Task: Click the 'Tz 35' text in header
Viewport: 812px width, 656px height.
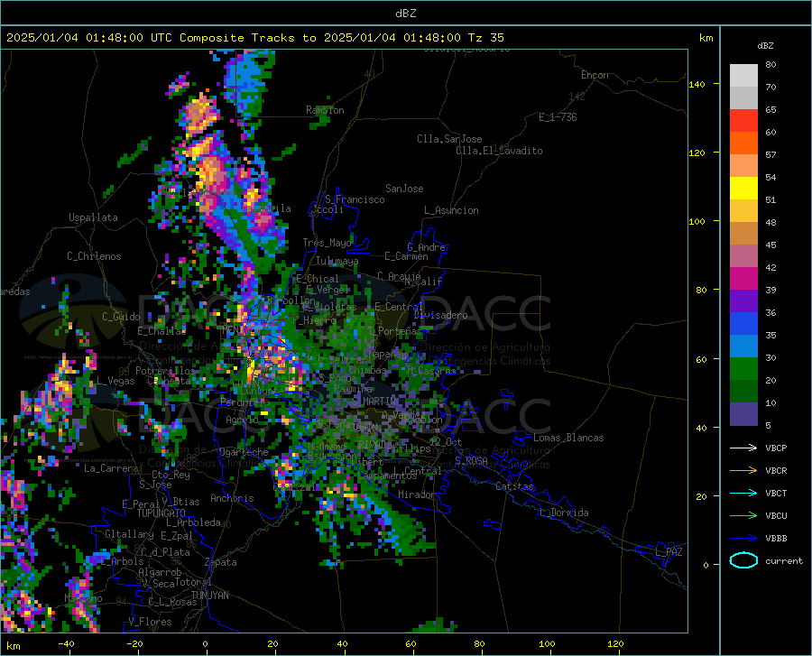Action: [485, 38]
